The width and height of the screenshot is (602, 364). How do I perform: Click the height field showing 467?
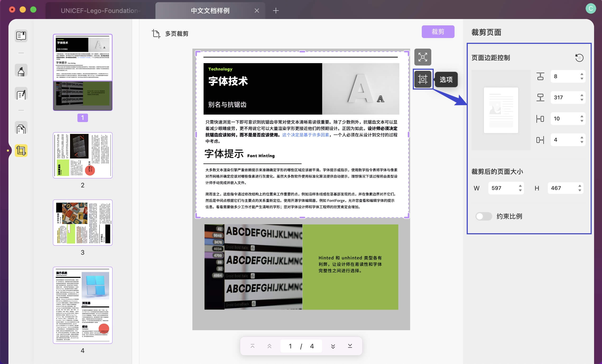[x=565, y=188]
